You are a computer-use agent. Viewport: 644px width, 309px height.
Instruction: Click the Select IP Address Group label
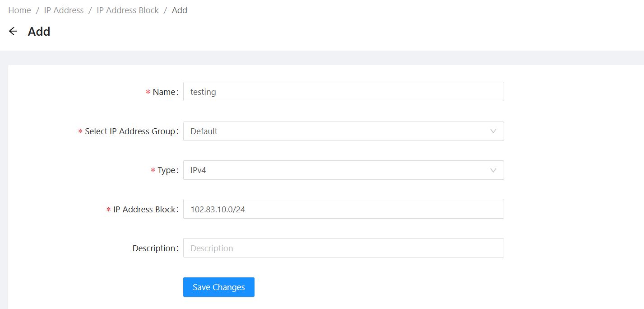click(x=130, y=131)
